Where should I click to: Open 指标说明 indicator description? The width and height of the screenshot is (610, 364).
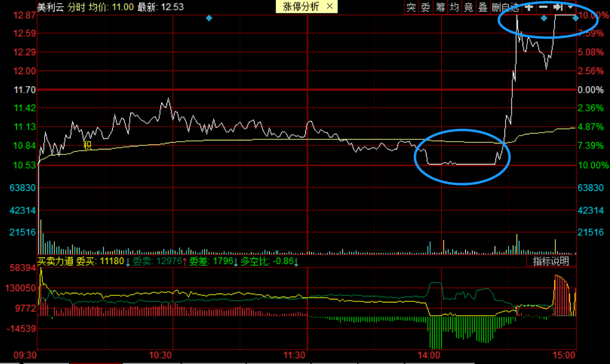551,261
